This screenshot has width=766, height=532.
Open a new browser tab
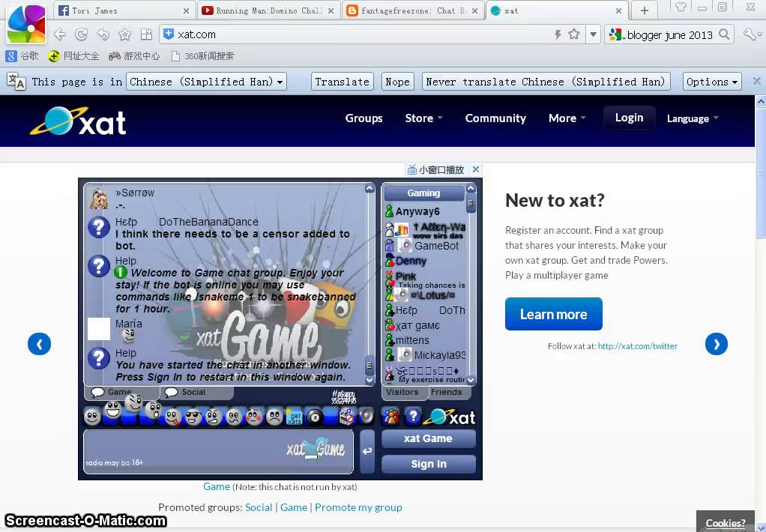[x=645, y=10]
